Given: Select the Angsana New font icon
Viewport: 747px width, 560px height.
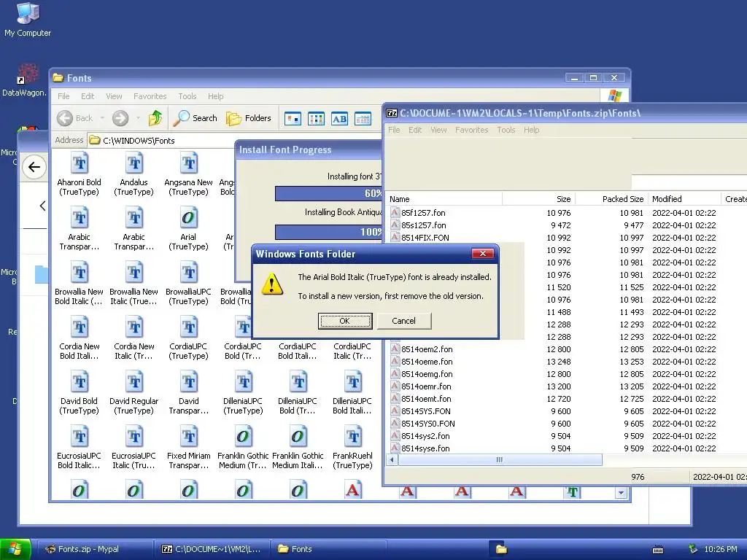Looking at the screenshot, I should [x=189, y=163].
